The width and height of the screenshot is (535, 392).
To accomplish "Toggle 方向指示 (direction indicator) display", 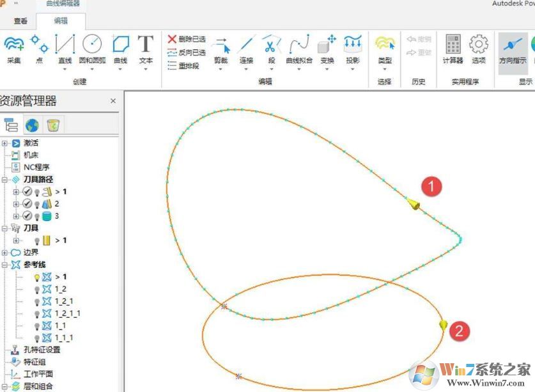I will tap(512, 49).
